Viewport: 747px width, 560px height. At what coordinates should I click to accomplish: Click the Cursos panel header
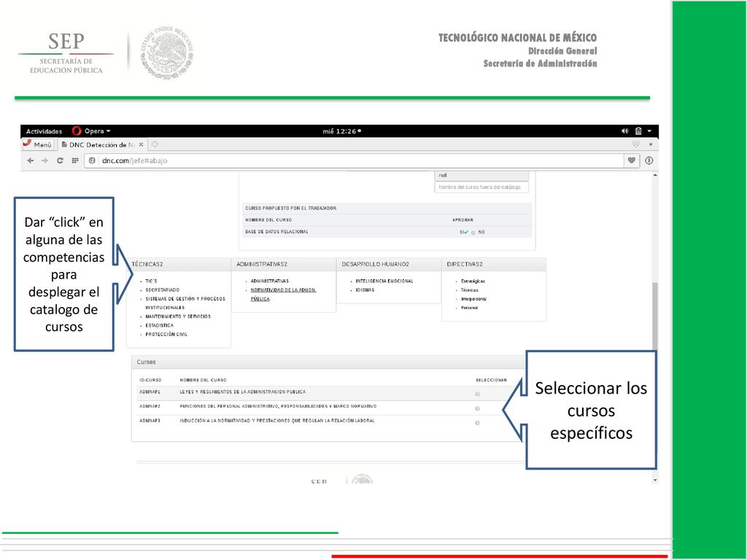[329, 362]
